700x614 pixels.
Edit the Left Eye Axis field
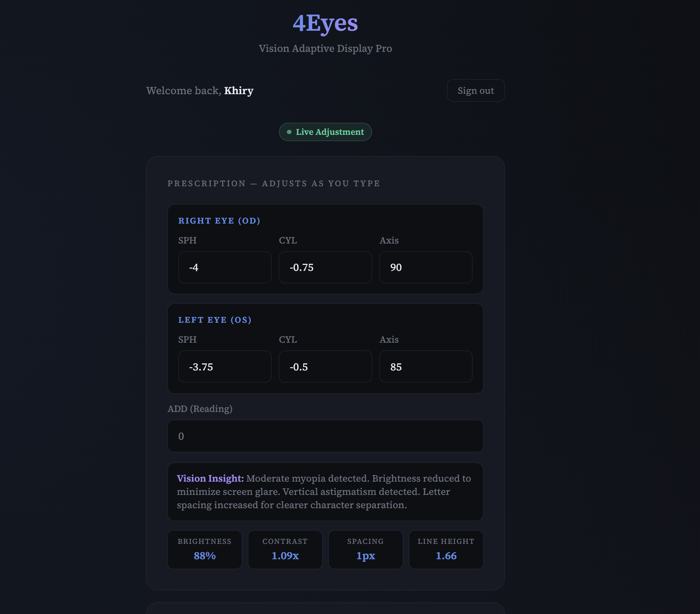pos(426,367)
